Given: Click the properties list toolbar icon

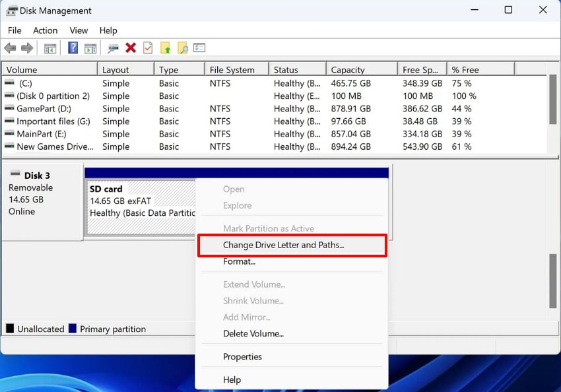Looking at the screenshot, I should [x=199, y=48].
